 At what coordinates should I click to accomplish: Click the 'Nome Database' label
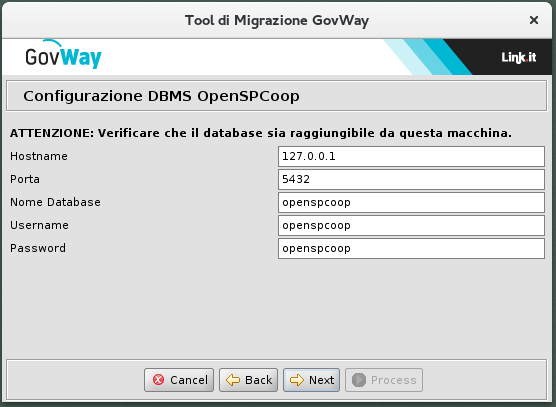(x=55, y=202)
